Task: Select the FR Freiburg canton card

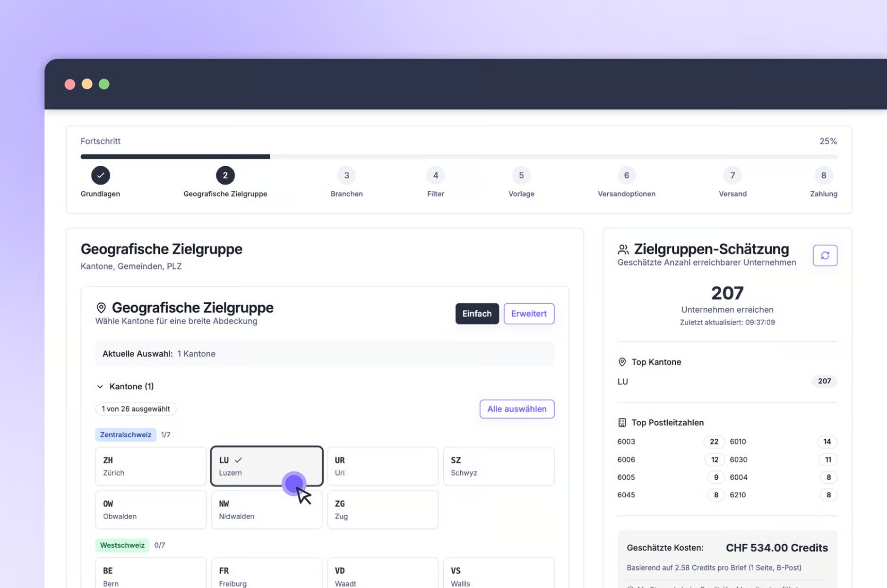Action: pyautogui.click(x=267, y=573)
